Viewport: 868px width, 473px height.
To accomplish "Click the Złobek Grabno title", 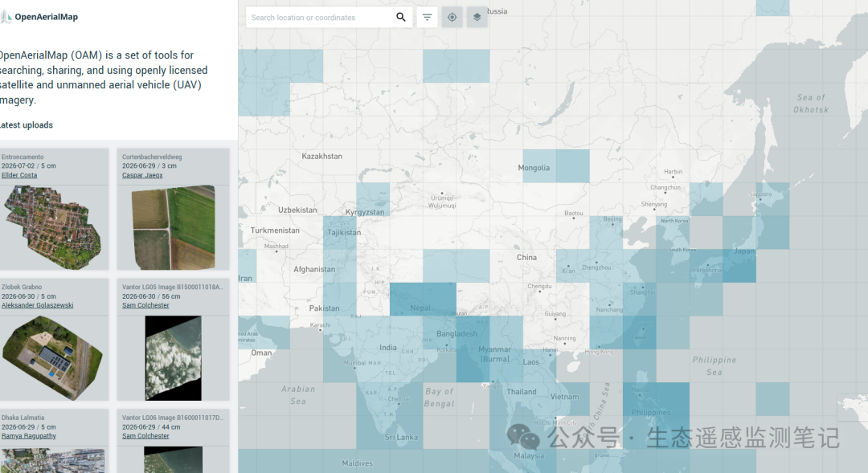I will (x=22, y=287).
